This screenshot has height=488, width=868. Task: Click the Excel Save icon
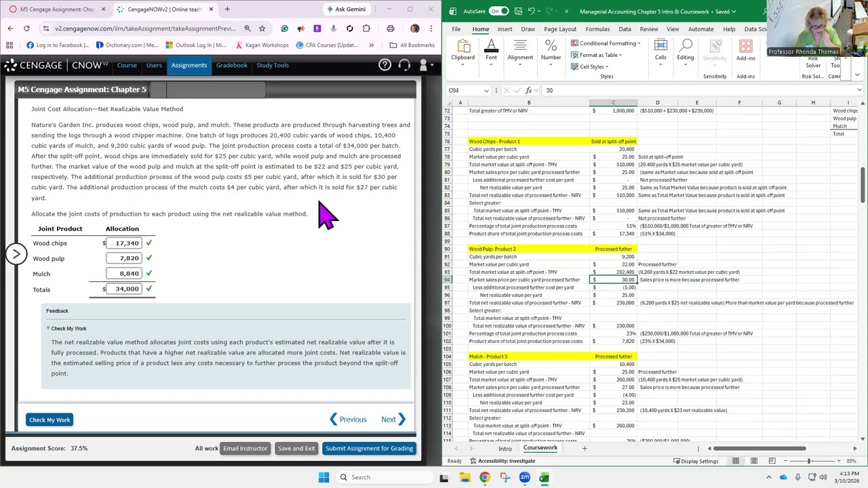click(518, 12)
